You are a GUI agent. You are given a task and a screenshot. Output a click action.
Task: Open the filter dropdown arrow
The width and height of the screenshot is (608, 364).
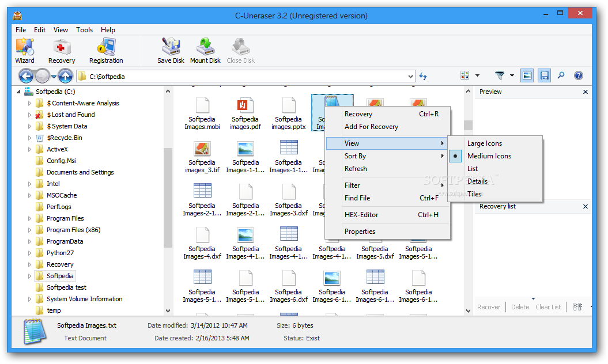tap(512, 75)
